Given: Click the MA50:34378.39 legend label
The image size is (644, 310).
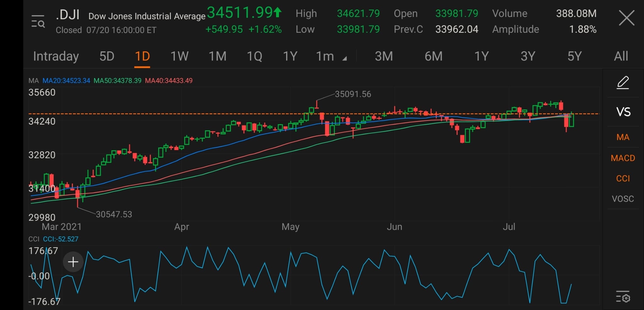Looking at the screenshot, I should (x=118, y=81).
